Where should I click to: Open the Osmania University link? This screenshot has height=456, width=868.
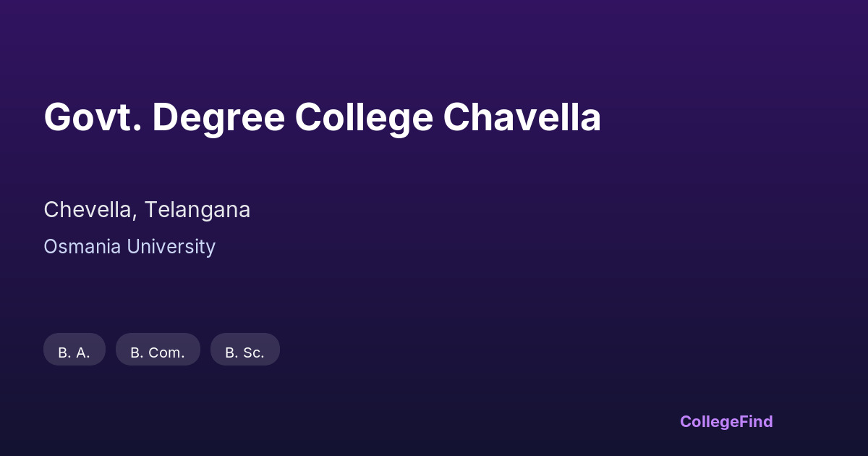[129, 247]
